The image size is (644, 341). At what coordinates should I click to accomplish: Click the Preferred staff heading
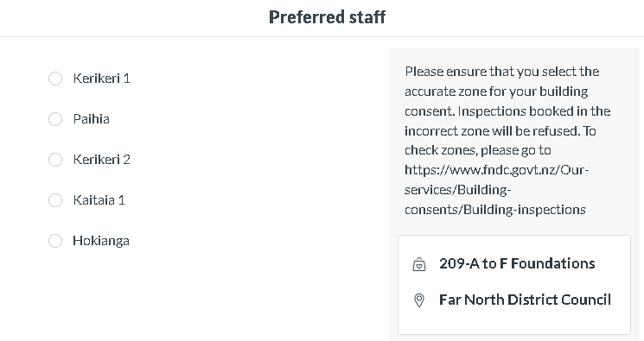pyautogui.click(x=327, y=17)
